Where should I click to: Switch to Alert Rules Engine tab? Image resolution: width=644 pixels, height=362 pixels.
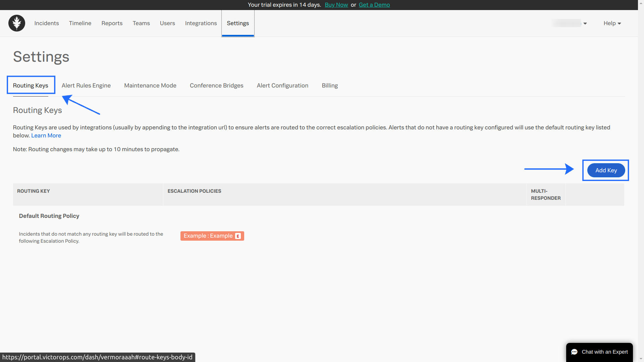point(86,85)
